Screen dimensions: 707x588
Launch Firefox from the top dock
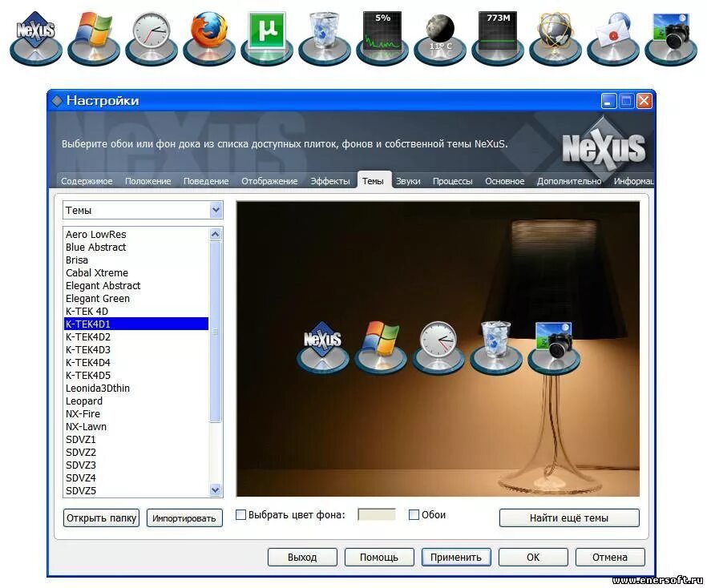(208, 37)
